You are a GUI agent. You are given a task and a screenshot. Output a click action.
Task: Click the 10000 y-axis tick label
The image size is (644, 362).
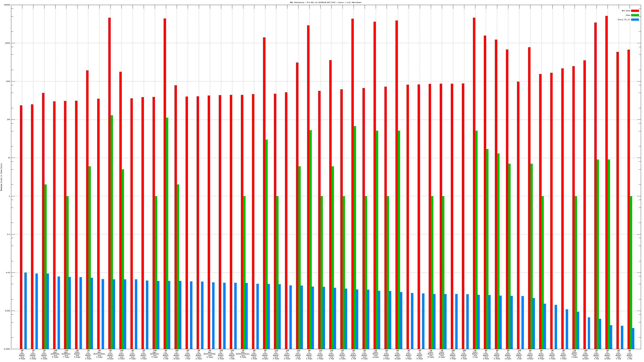[8, 43]
